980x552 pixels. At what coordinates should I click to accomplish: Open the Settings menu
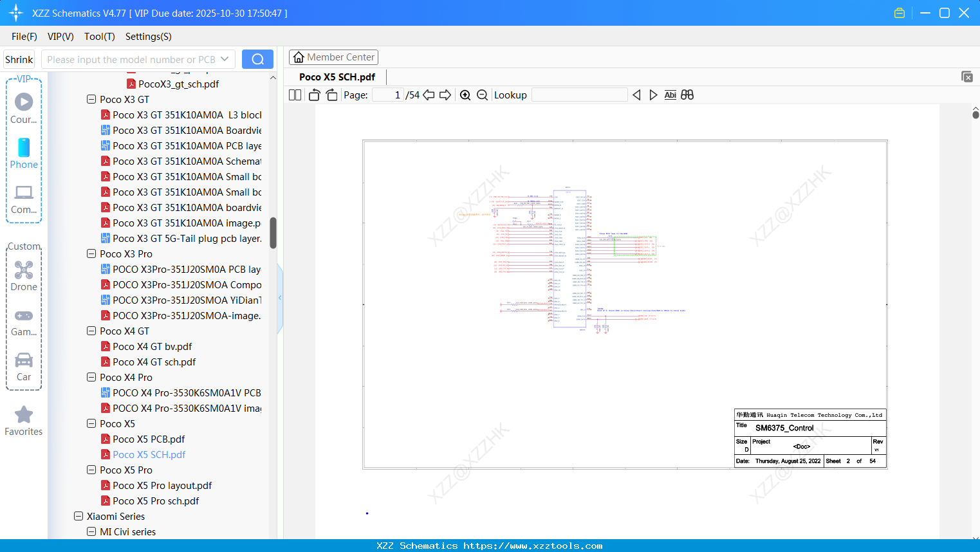click(x=149, y=37)
